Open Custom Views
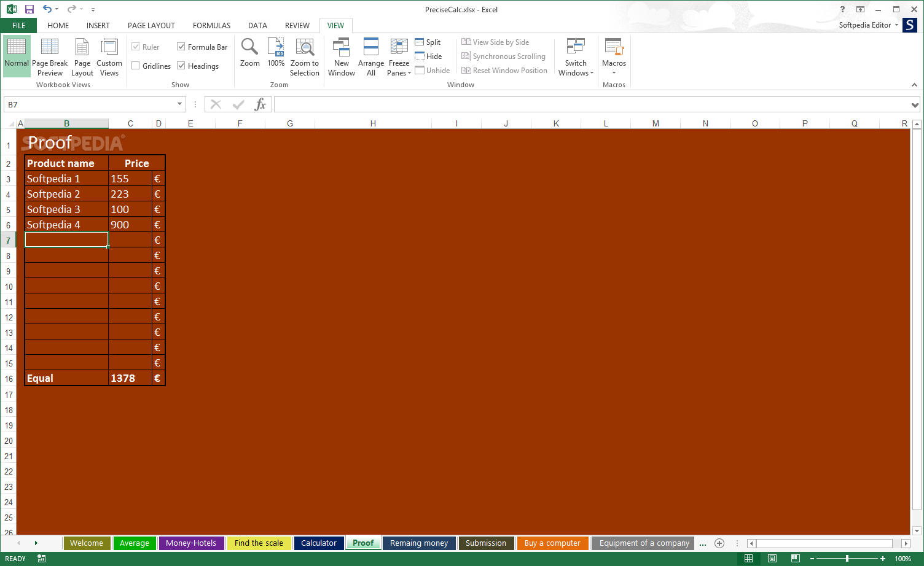 click(x=109, y=56)
